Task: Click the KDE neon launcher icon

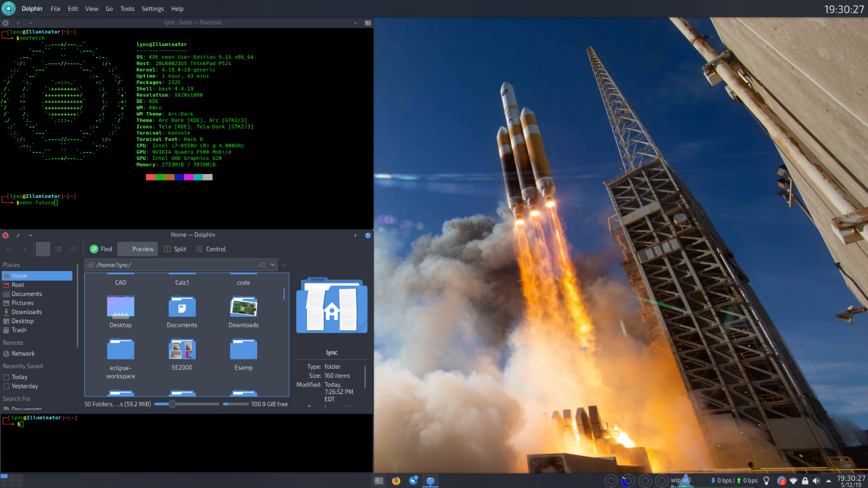Action: pyautogui.click(x=9, y=9)
